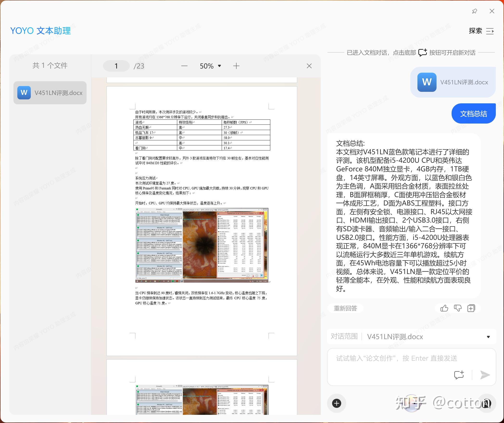Click the second page stress test screenshot

[x=202, y=400]
